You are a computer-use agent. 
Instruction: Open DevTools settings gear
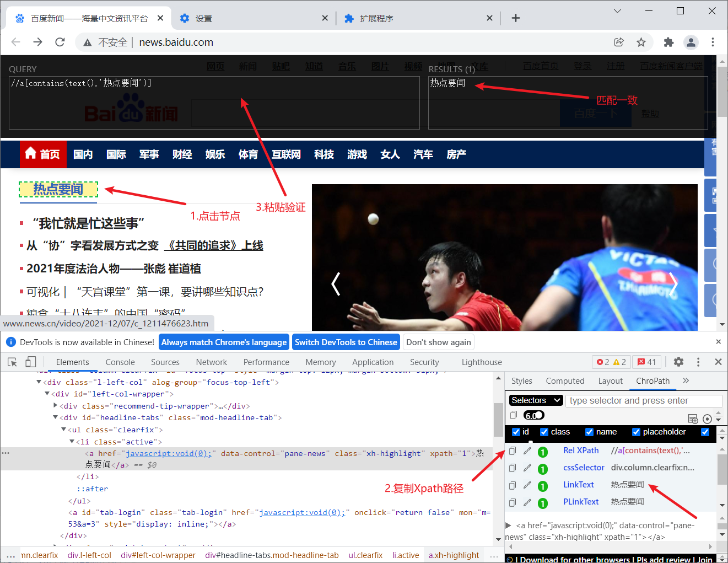(x=678, y=362)
